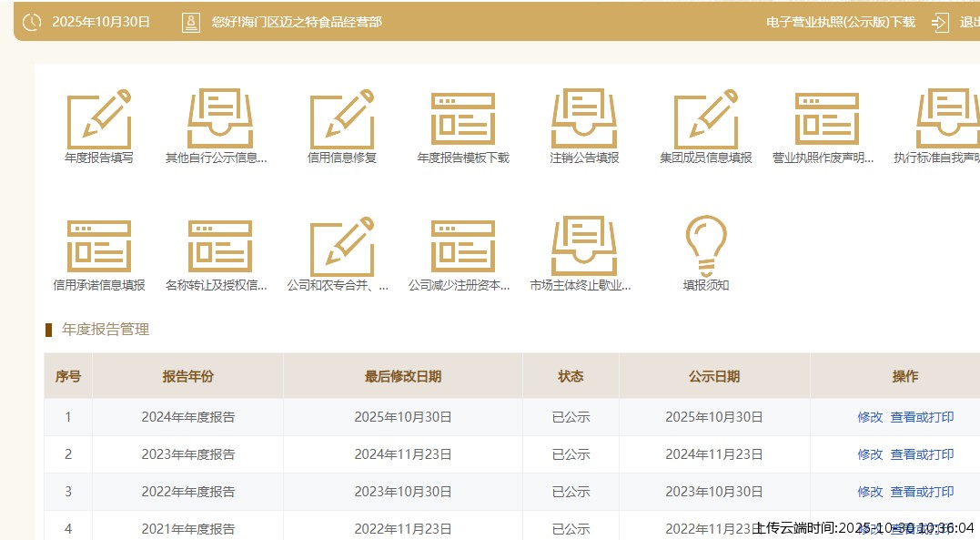Open 信用承诺信息填报 icon
The image size is (980, 540).
coord(98,247)
